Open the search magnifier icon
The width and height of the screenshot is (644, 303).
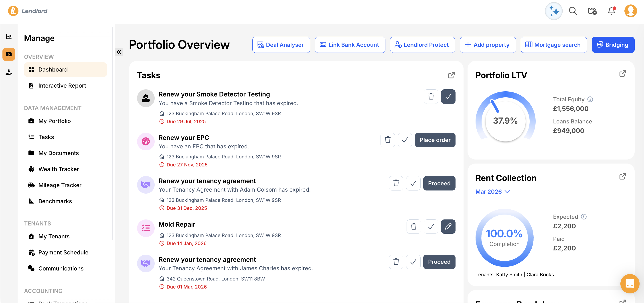(573, 11)
